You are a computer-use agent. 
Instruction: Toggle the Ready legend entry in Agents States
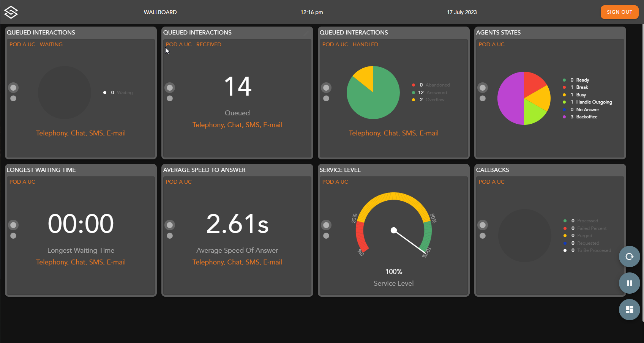tap(576, 80)
